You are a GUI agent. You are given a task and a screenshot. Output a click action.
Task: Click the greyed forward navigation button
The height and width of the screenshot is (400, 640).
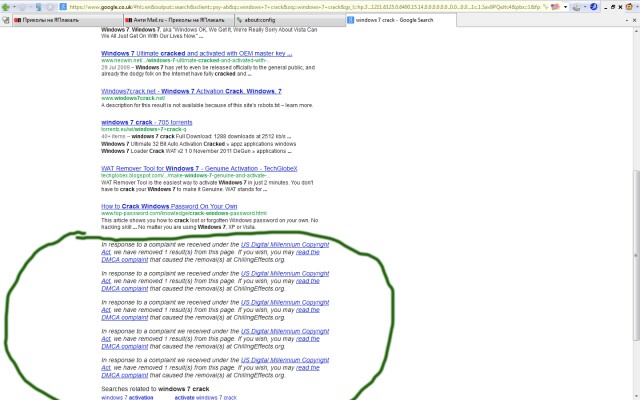(x=22, y=7)
